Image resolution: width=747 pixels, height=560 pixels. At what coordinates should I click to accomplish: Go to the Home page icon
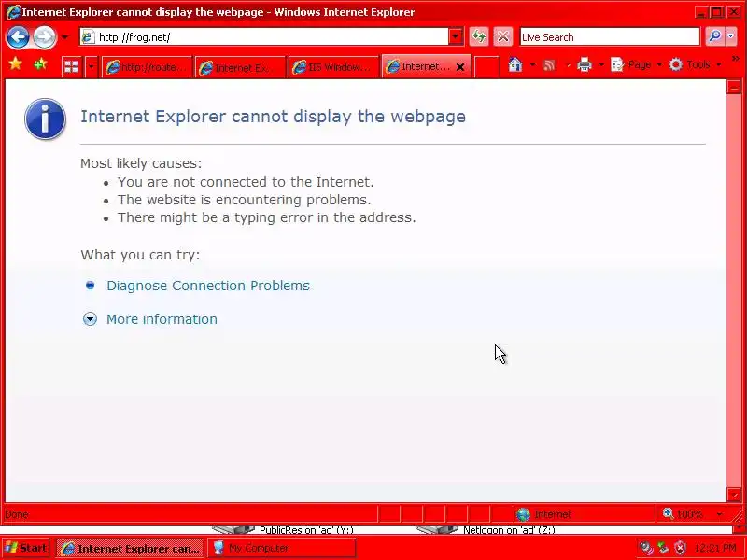click(x=515, y=64)
